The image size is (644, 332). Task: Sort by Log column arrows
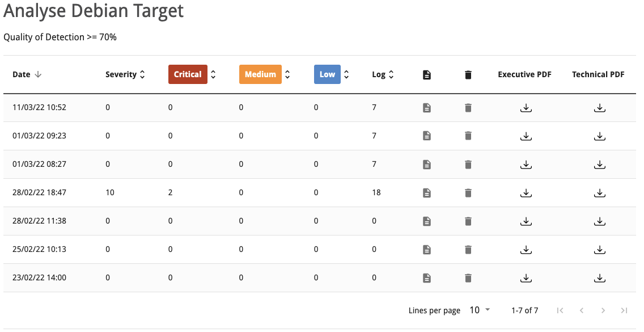391,74
